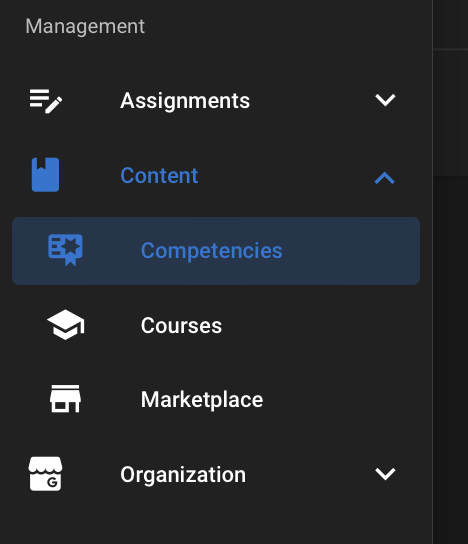The image size is (468, 544).
Task: Open the Courses submenu item
Action: click(x=181, y=325)
